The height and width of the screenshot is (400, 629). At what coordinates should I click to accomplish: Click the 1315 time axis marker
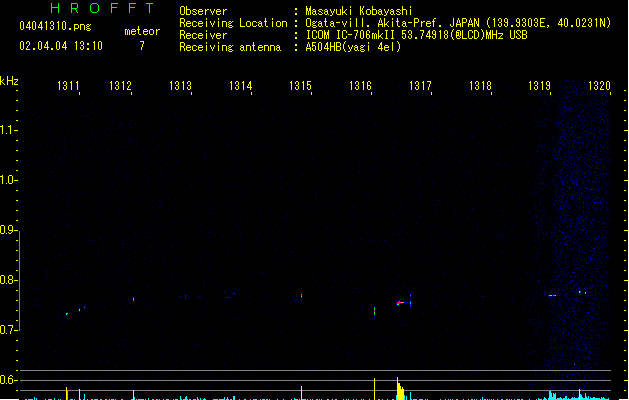click(x=300, y=86)
